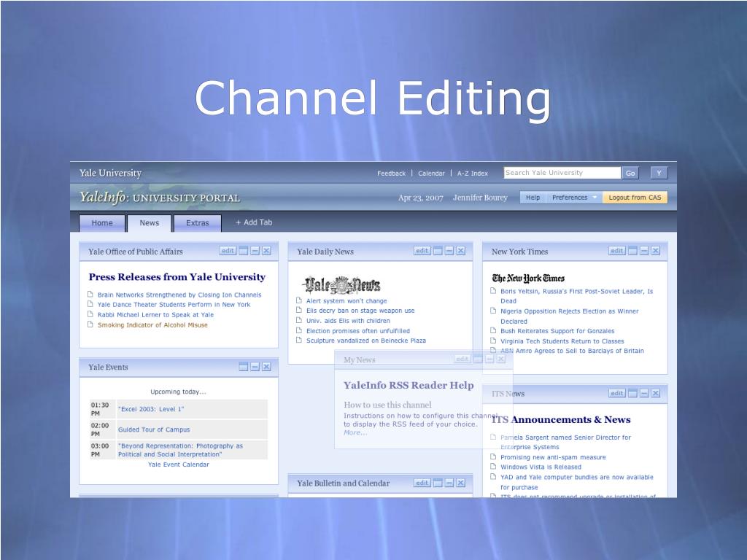
Task: Log out with Logout from CAS
Action: click(635, 198)
